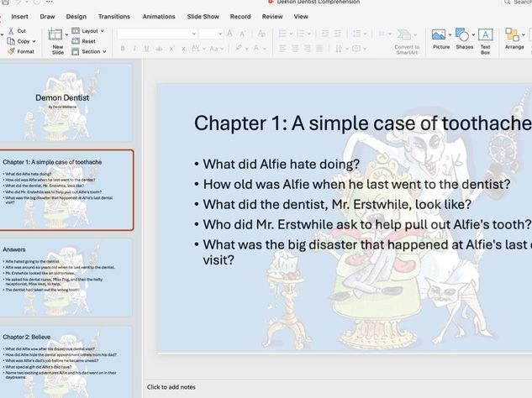Click the Change Case Aa icon
532x398 pixels.
point(214,50)
